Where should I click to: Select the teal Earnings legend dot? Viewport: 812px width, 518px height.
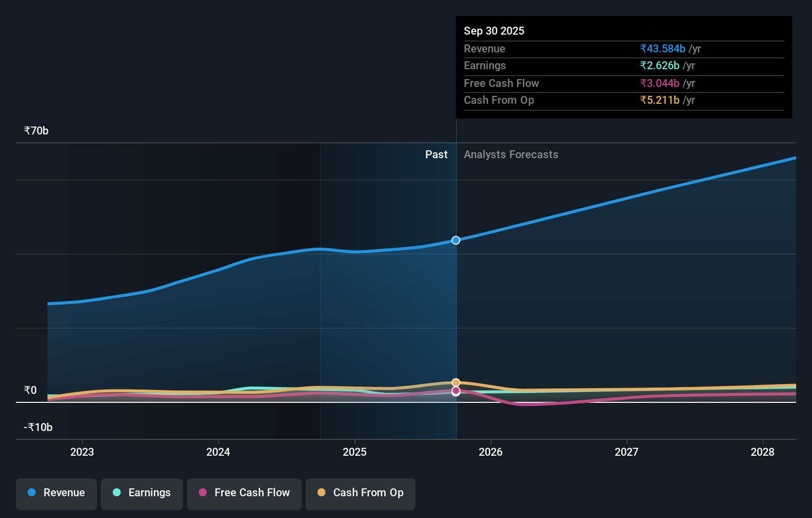click(116, 493)
